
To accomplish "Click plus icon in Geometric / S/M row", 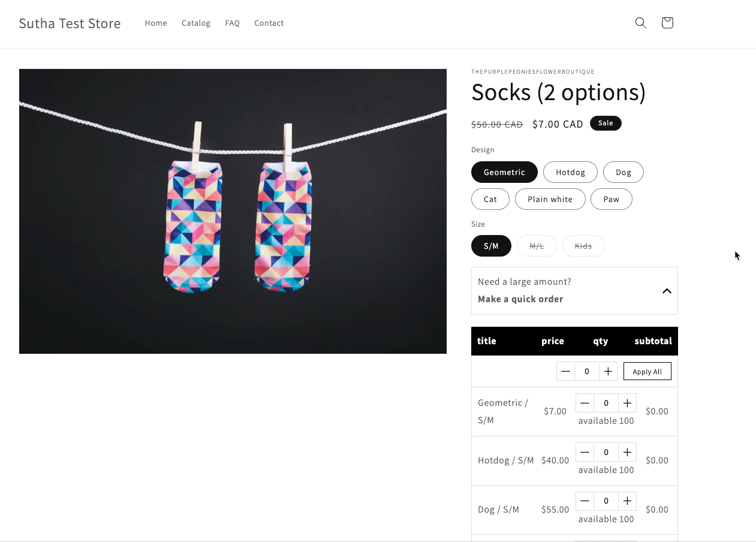I will click(x=627, y=403).
